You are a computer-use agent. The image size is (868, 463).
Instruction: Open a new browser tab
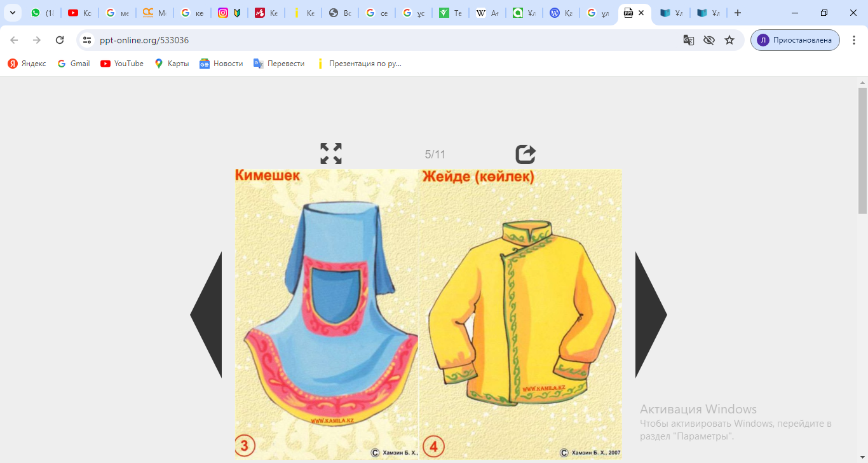(738, 13)
